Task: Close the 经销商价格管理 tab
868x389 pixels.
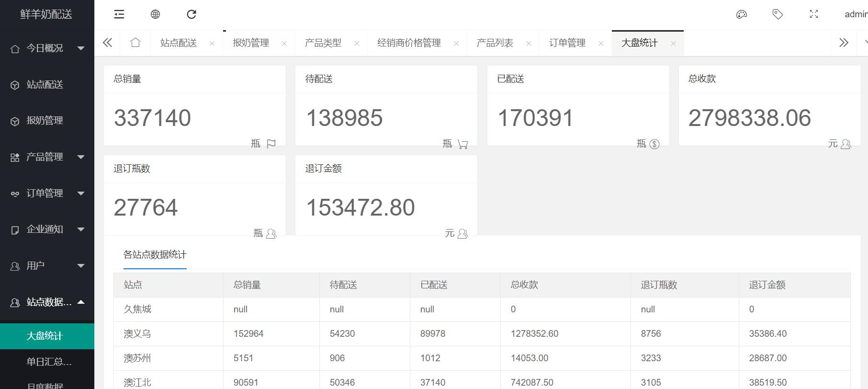Action: (x=456, y=44)
